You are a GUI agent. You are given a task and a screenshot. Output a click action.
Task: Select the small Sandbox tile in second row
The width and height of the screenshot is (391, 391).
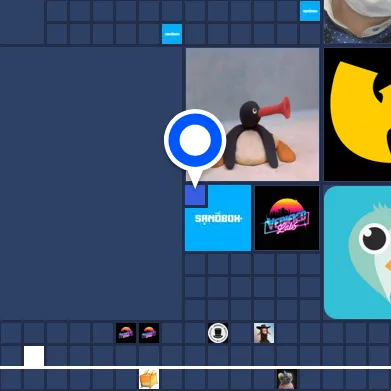[172, 34]
